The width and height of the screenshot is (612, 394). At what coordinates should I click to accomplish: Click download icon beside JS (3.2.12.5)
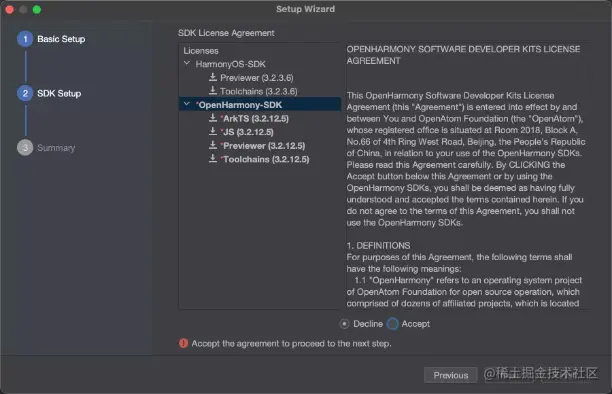click(x=213, y=132)
